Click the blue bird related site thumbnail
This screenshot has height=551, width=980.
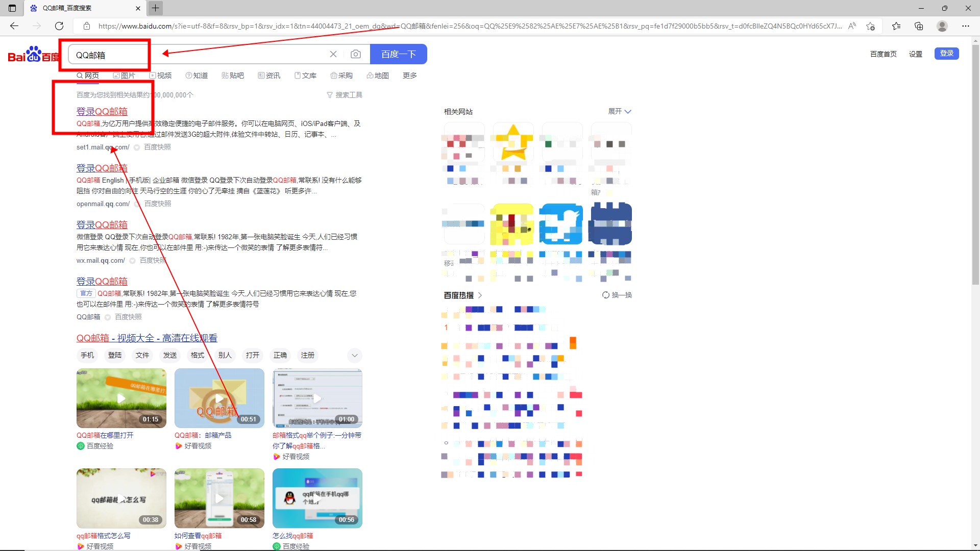click(561, 223)
